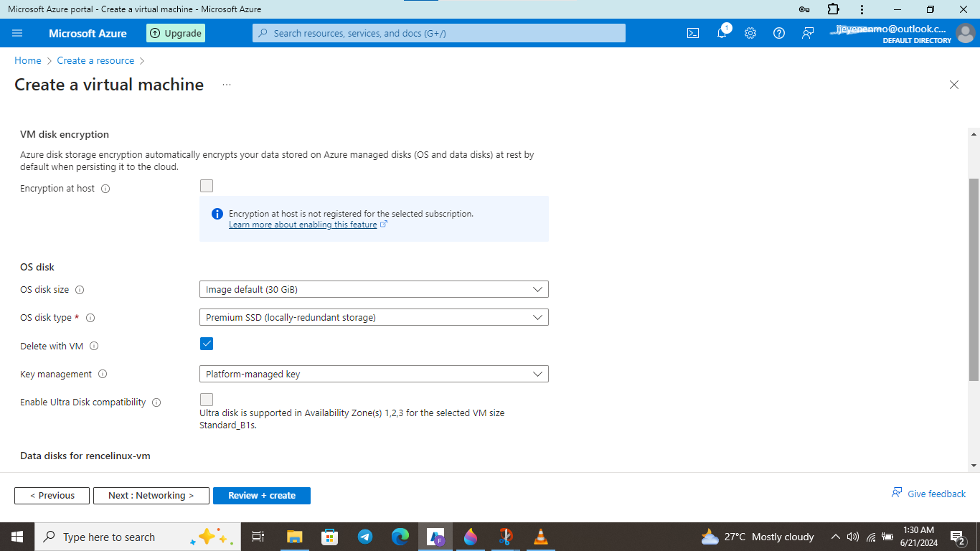Click the page vertical scrollbar thumb

tap(974, 280)
